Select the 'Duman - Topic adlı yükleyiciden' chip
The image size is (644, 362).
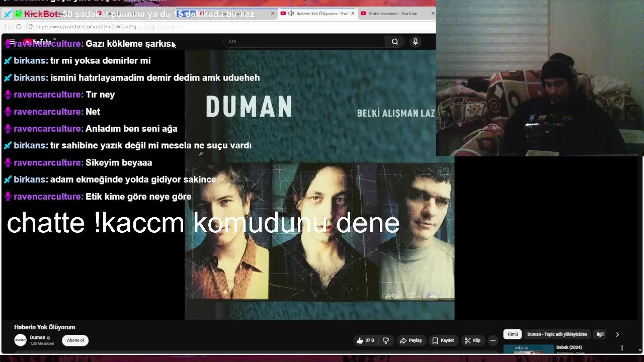coord(557,334)
